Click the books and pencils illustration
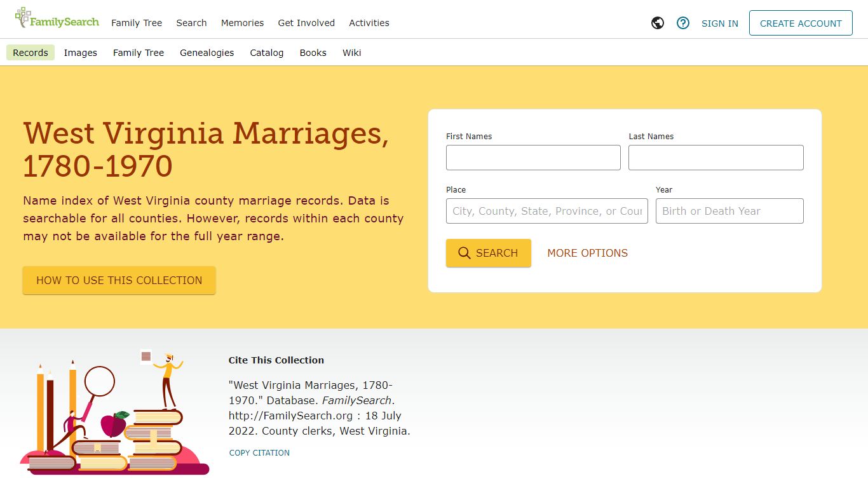 tap(114, 412)
